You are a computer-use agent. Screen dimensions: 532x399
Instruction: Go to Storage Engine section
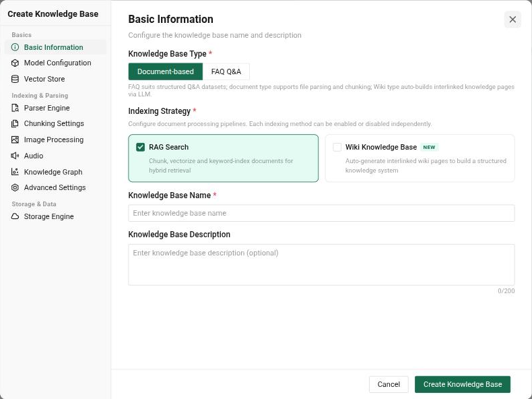coord(55,216)
